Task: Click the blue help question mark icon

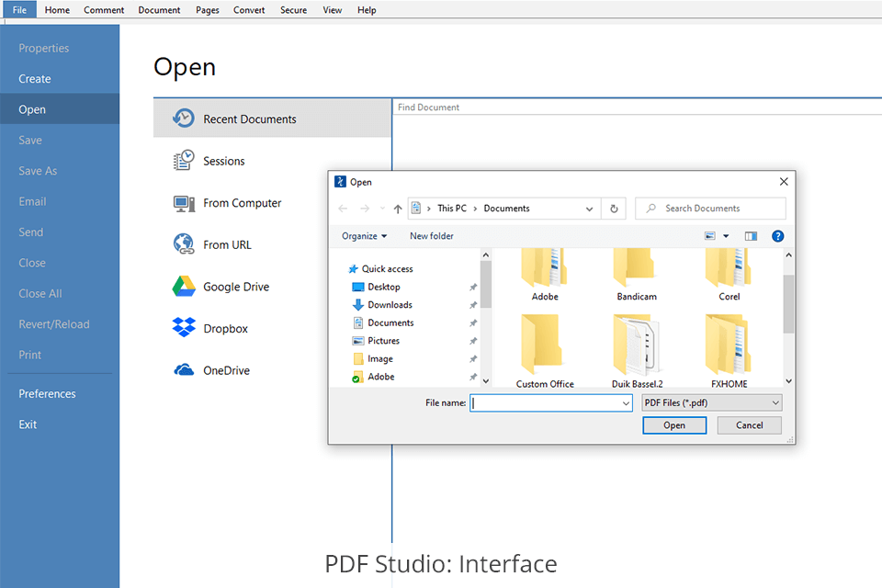Action: click(777, 236)
